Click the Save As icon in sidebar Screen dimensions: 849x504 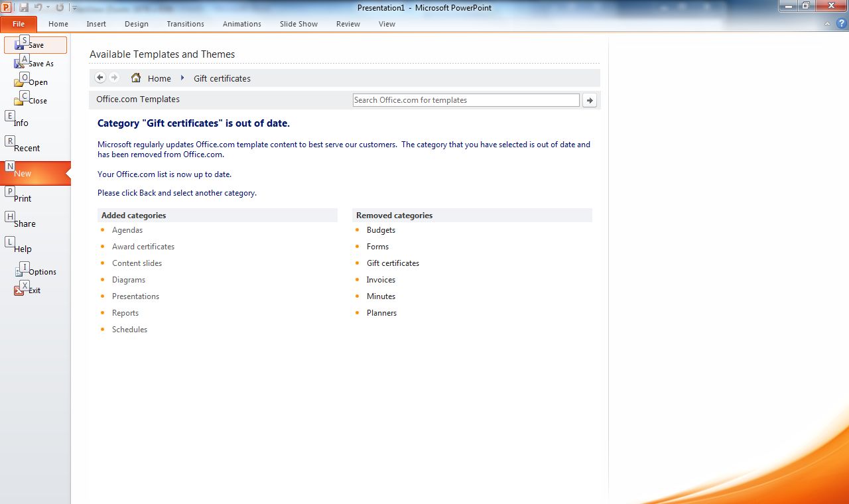(x=19, y=64)
